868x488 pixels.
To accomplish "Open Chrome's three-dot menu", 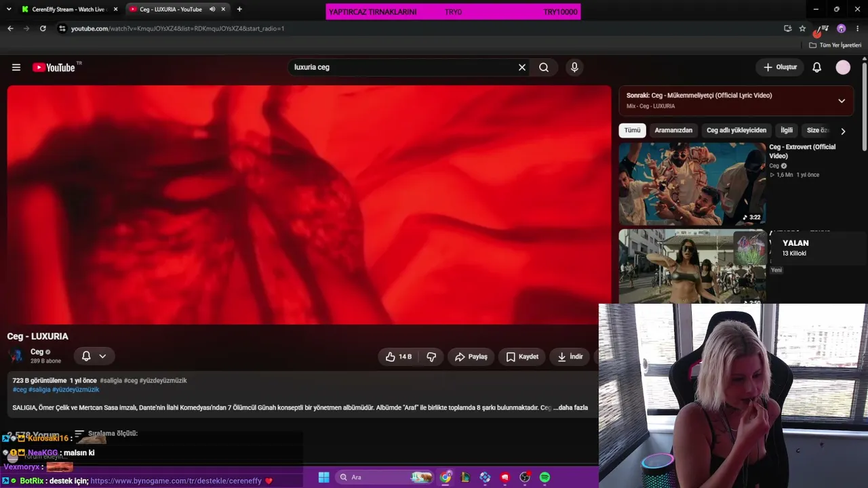I will click(857, 28).
